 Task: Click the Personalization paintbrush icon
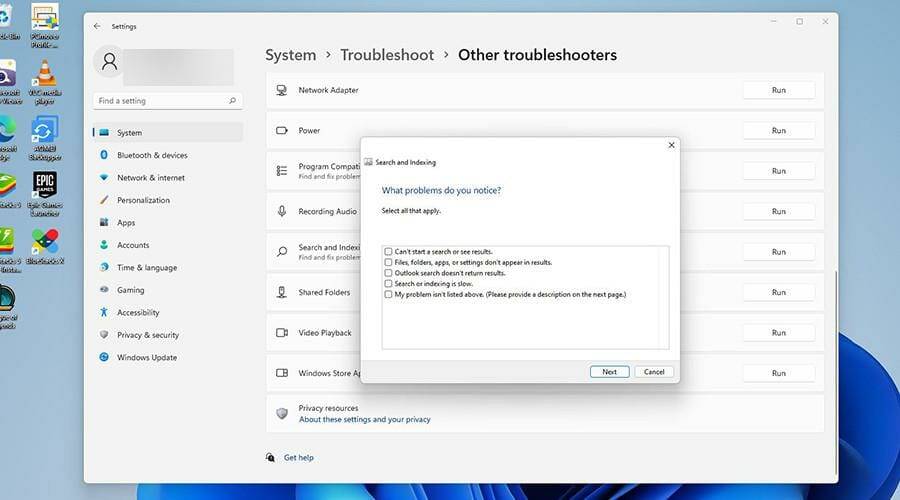click(x=104, y=200)
